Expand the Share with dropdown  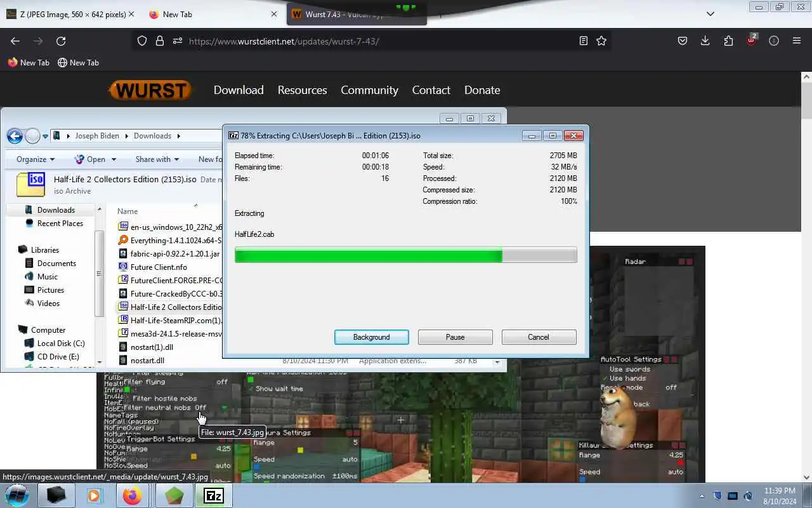pyautogui.click(x=157, y=159)
